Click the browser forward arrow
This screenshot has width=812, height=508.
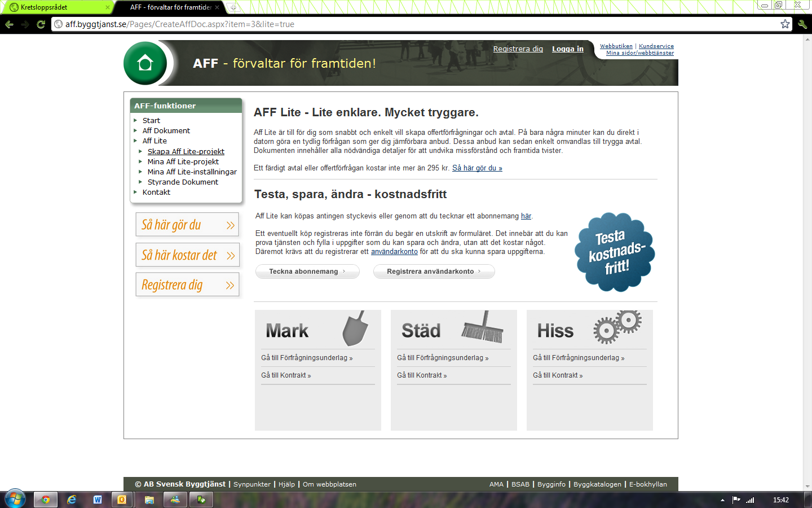click(25, 24)
